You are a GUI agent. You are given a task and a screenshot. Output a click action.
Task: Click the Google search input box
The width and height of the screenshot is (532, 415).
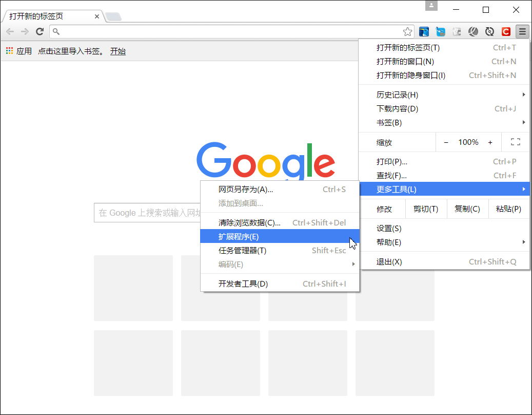tap(147, 213)
